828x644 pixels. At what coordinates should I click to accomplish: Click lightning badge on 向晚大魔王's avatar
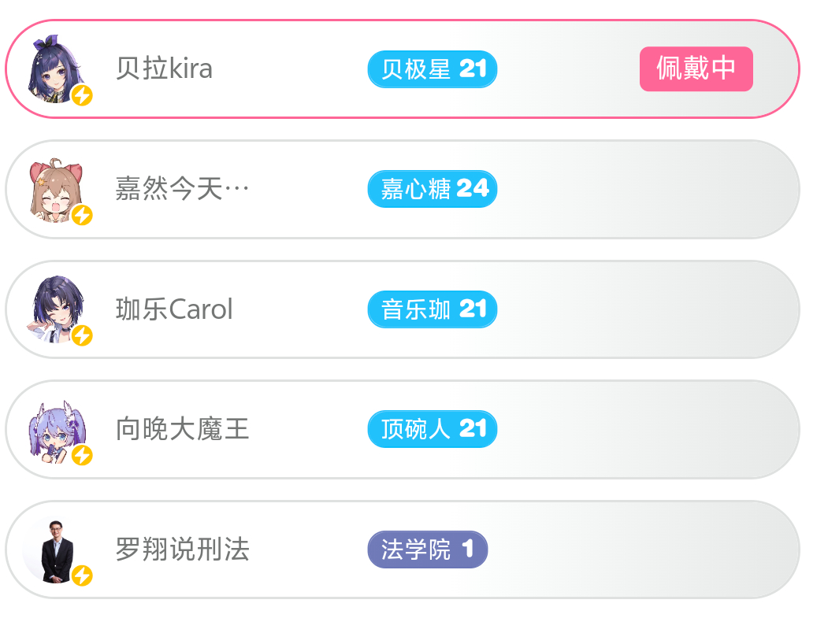82,455
